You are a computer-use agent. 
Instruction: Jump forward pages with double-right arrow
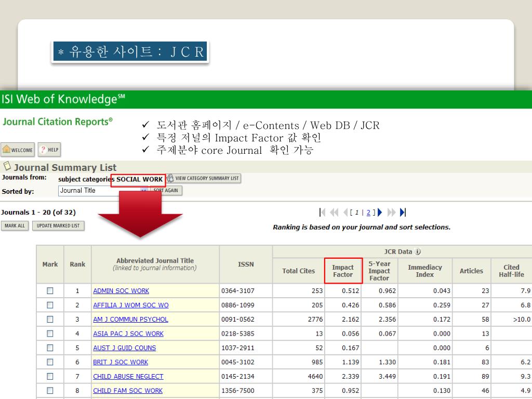391,212
